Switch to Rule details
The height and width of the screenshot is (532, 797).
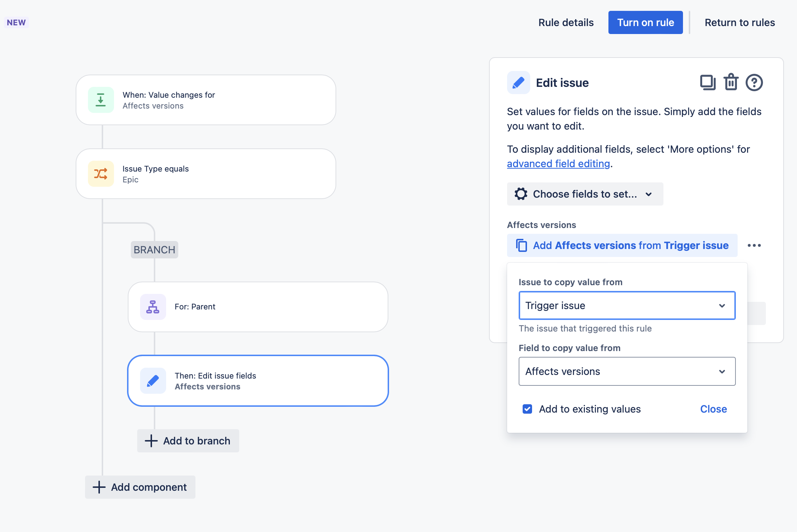tap(566, 22)
